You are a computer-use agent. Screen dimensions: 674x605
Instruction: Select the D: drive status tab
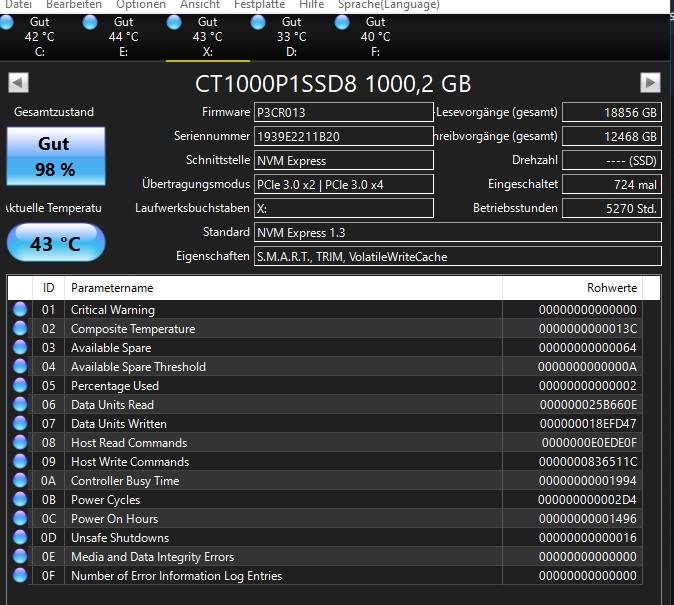[291, 37]
